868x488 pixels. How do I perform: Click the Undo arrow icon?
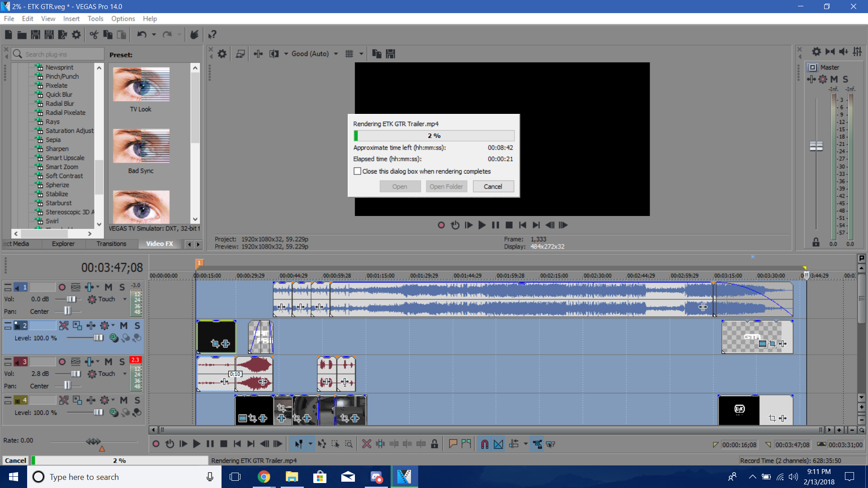(142, 35)
